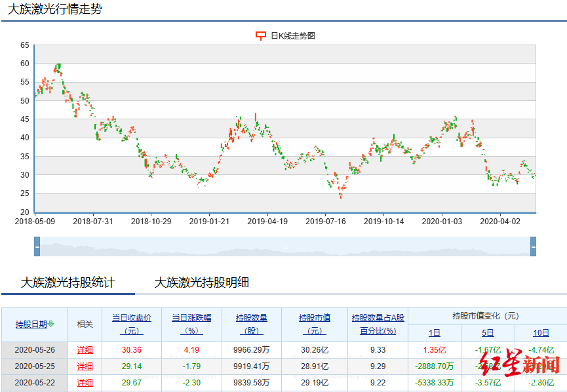Click 1-day change -2888.70万

pyautogui.click(x=435, y=366)
